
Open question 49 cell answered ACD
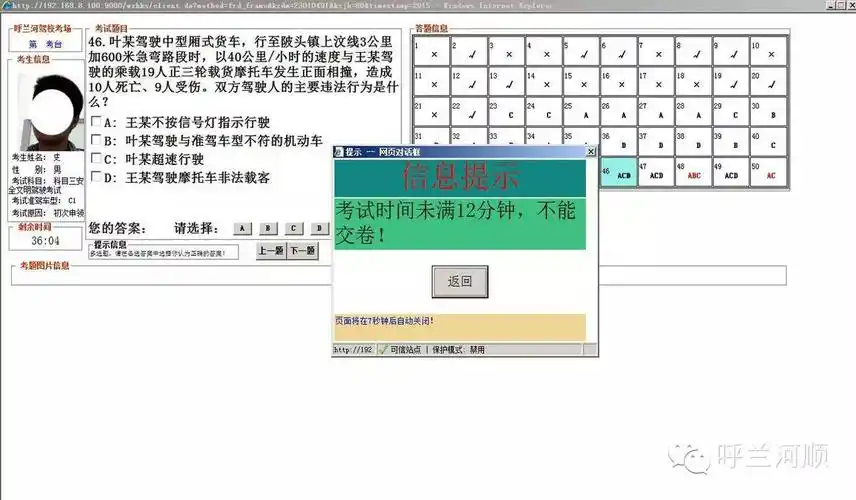[730, 172]
